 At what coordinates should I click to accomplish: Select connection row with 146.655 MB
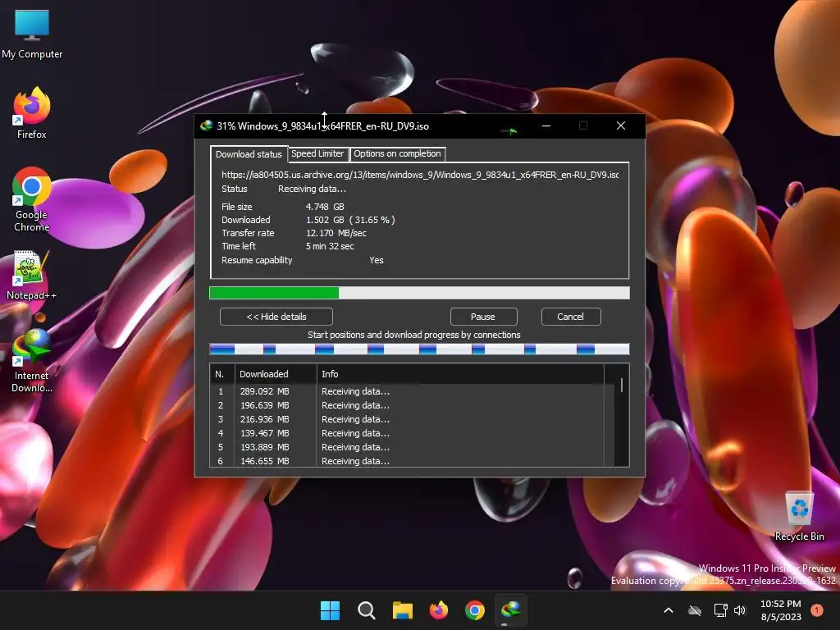(x=407, y=461)
